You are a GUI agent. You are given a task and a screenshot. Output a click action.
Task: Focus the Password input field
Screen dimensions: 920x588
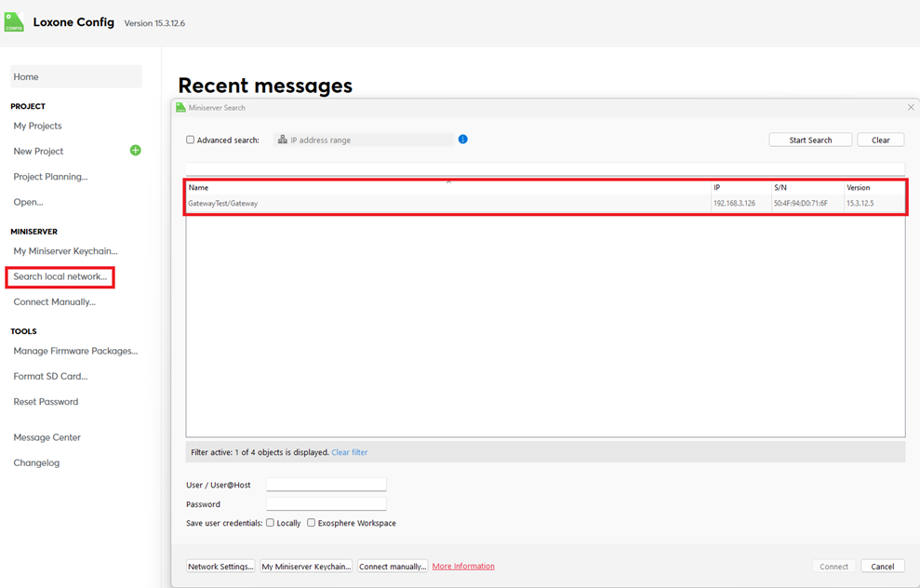(326, 504)
